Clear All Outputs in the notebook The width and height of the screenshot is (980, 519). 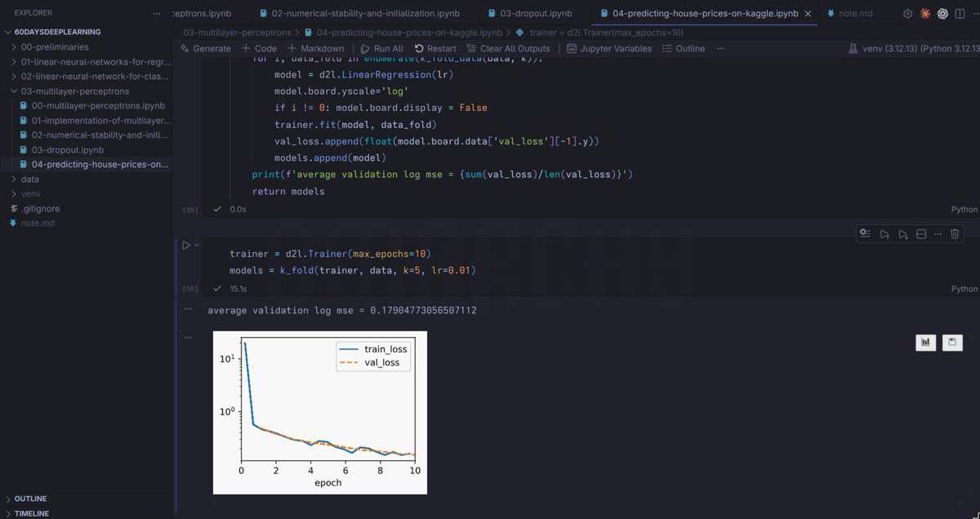coord(507,48)
